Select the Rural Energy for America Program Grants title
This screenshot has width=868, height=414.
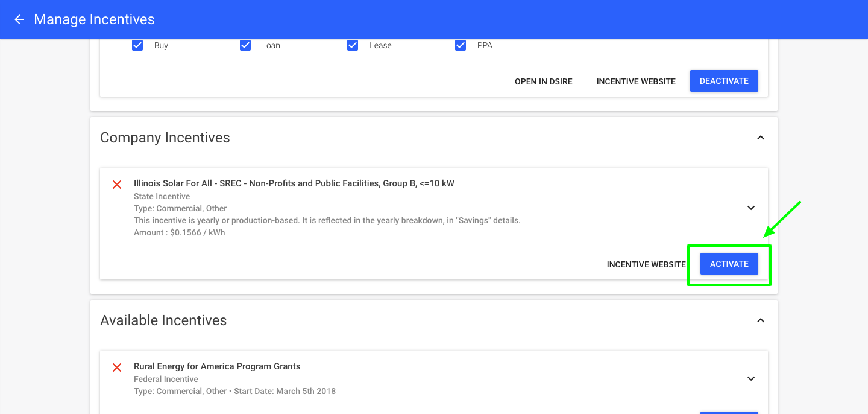point(217,366)
